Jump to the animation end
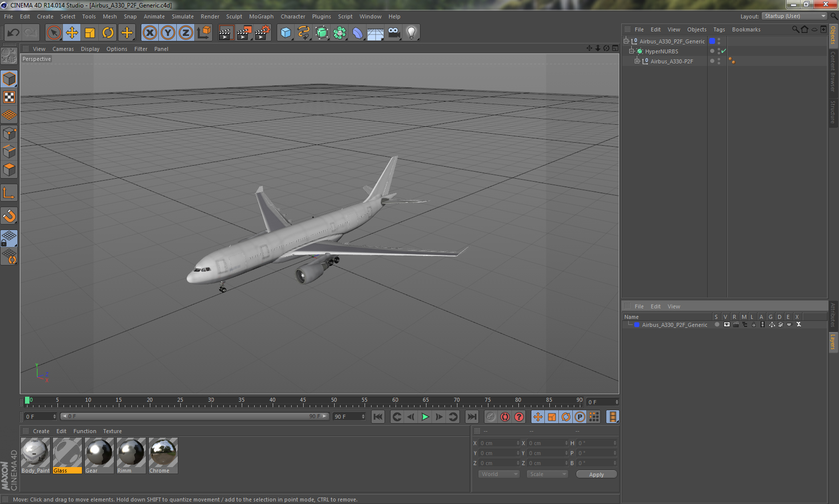This screenshot has height=504, width=839. [x=472, y=417]
